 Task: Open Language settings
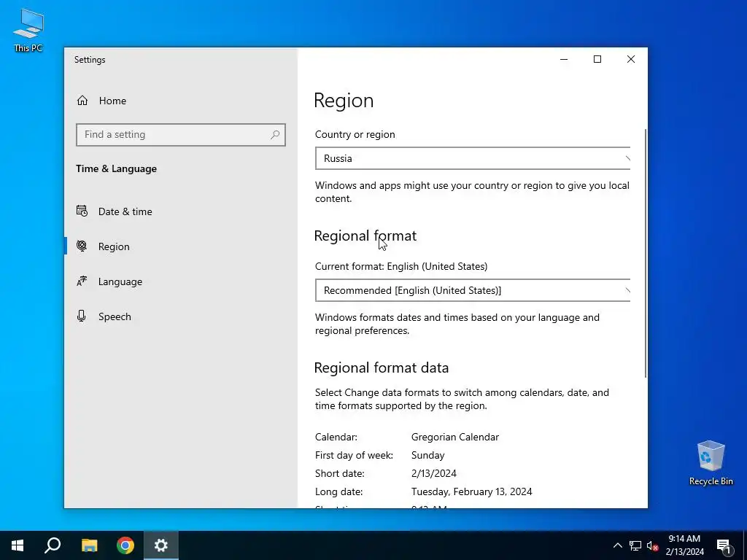click(181, 281)
